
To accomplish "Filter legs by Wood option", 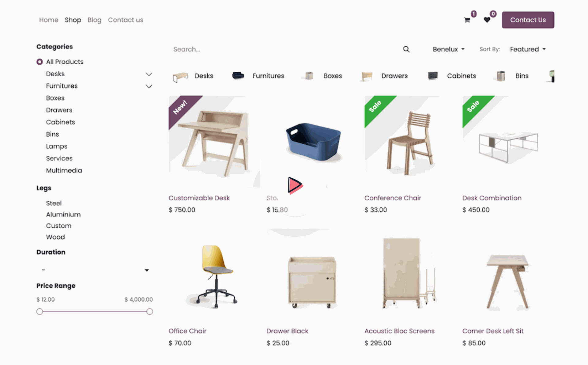I will tap(55, 237).
